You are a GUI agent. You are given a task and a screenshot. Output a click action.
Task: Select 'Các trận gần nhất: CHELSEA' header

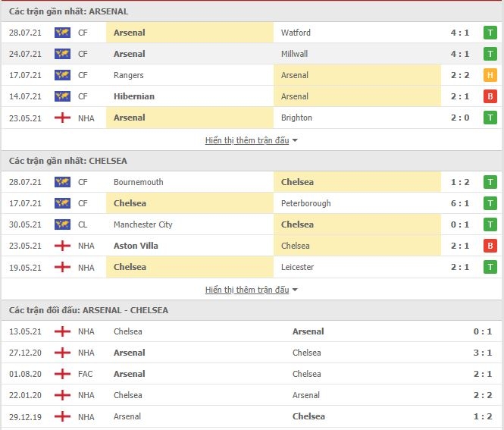point(67,161)
